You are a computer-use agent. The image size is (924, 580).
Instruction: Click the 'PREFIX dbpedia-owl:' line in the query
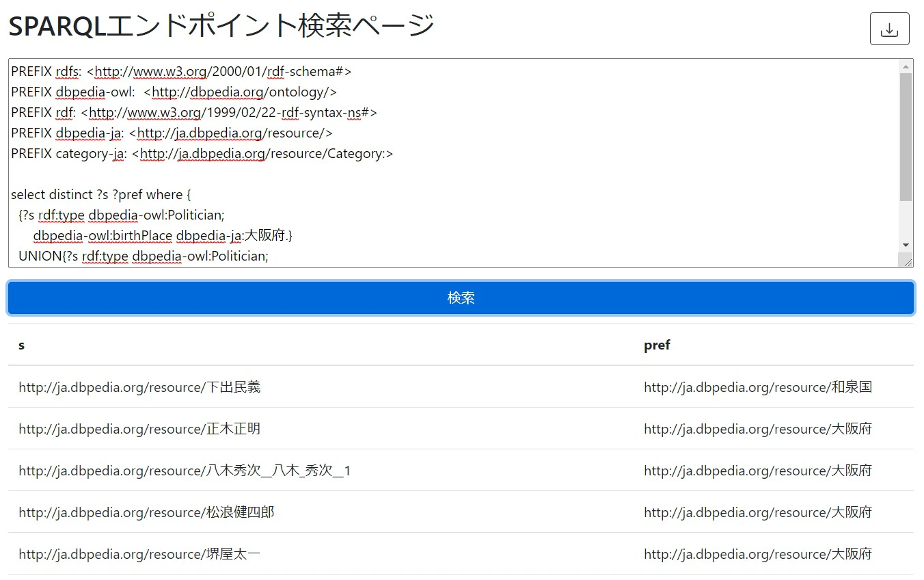174,92
